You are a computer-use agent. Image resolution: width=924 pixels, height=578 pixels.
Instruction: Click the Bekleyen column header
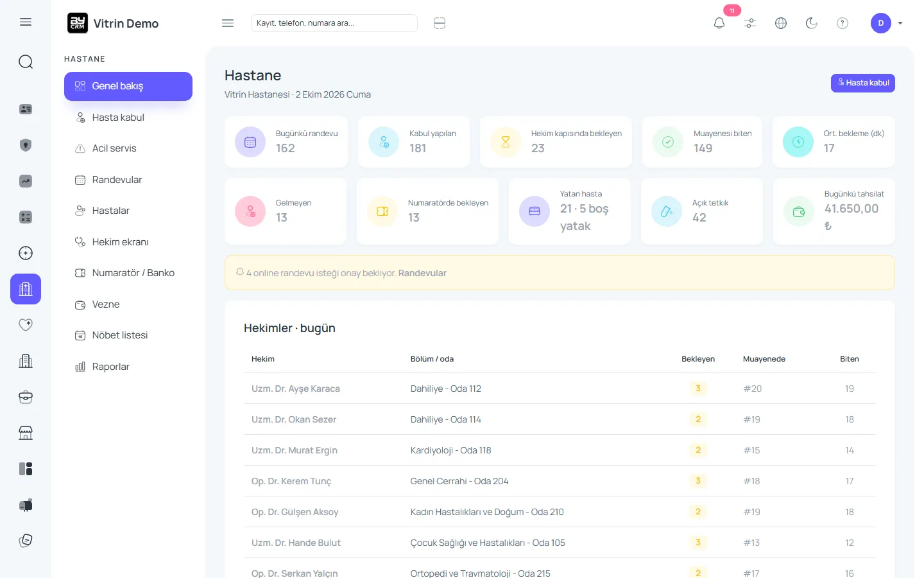click(x=698, y=359)
